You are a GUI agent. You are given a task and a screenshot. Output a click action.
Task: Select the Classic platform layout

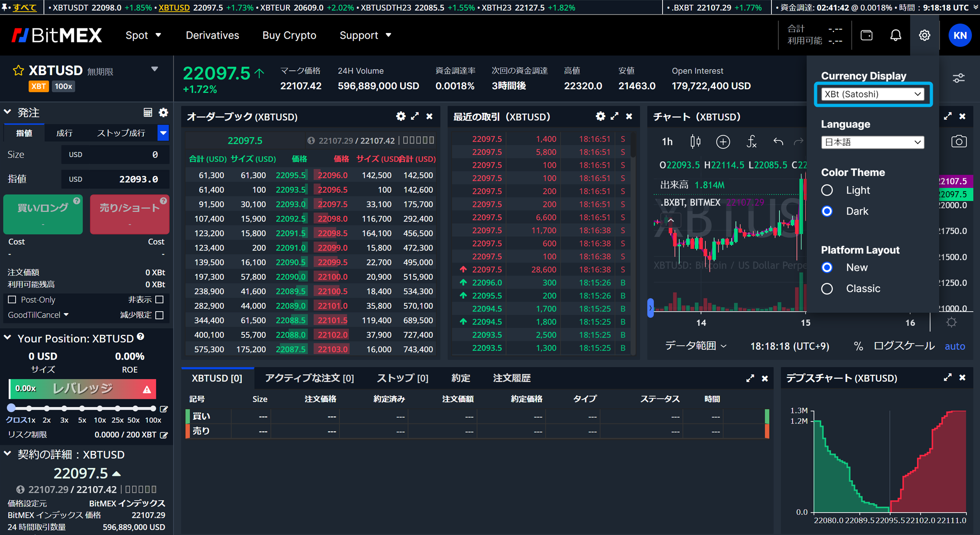coord(827,289)
